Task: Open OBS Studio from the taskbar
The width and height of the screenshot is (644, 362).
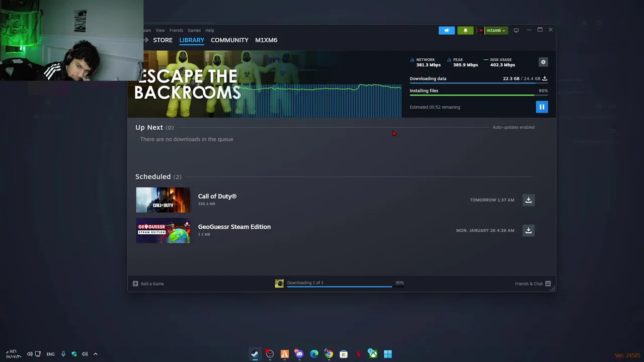Action: point(270,354)
